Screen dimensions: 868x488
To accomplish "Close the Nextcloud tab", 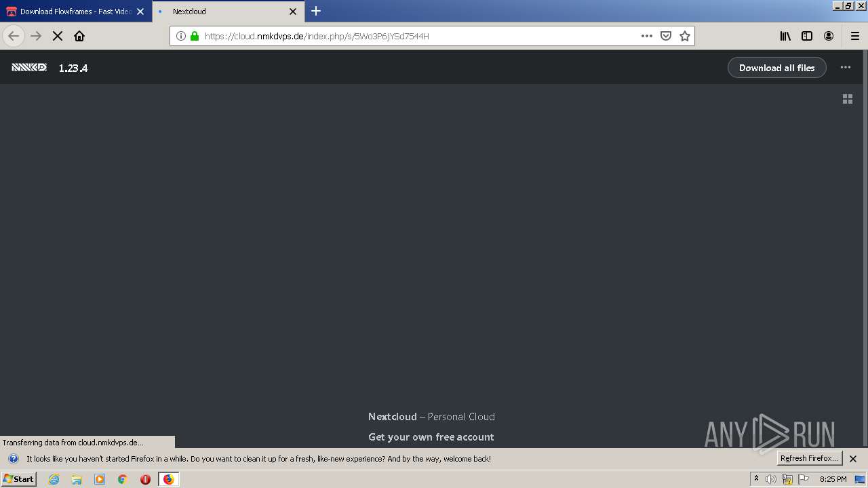I will tap(293, 12).
